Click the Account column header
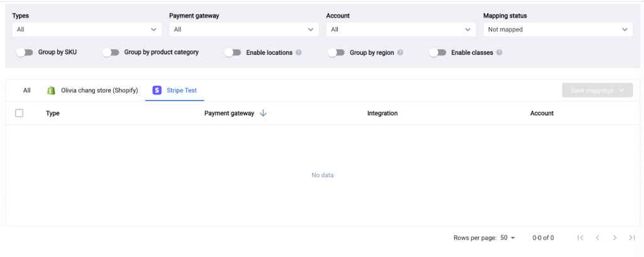This screenshot has width=644, height=257. tap(541, 113)
